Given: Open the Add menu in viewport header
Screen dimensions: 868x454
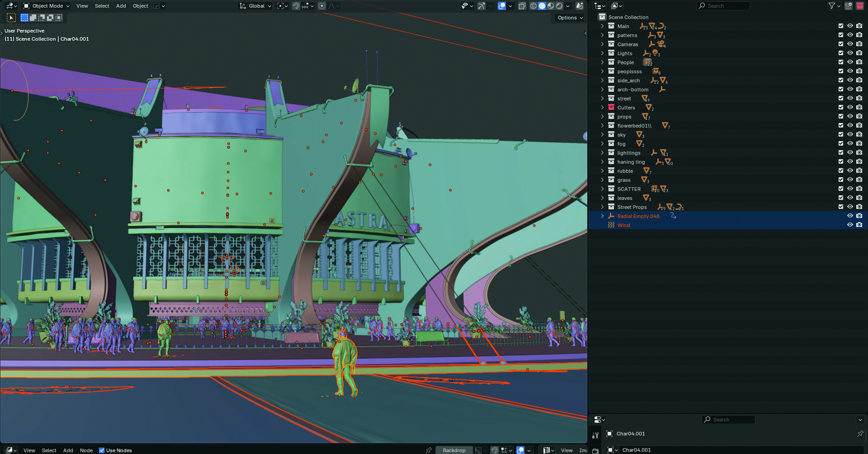Looking at the screenshot, I should (x=121, y=6).
